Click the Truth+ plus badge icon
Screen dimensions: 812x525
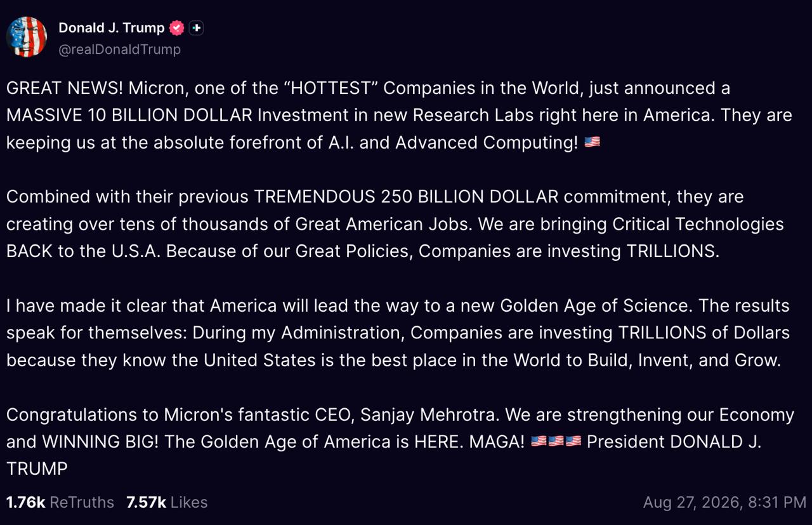pyautogui.click(x=196, y=28)
